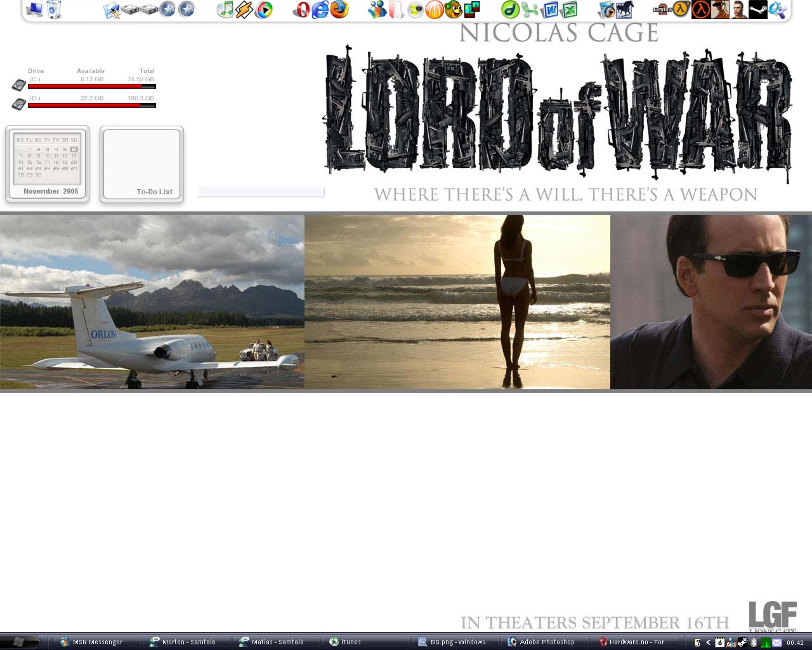This screenshot has width=812, height=650.
Task: Click the help question mark tray icon
Action: [697, 642]
